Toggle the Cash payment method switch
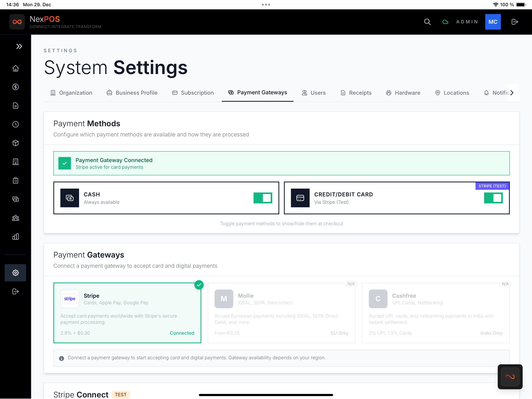Viewport: 532px width, 399px height. click(263, 198)
